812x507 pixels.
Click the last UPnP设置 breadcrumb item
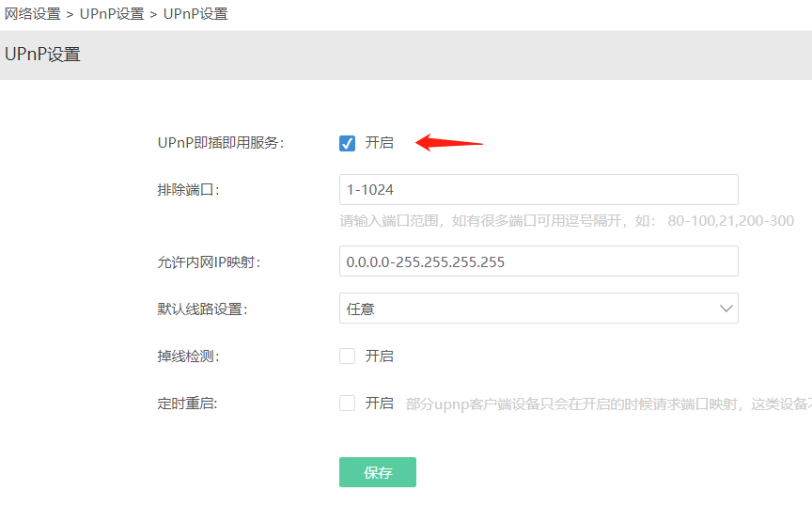click(x=195, y=14)
